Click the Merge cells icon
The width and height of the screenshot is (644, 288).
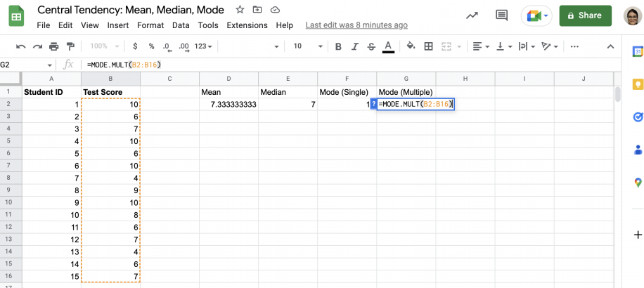coord(446,46)
